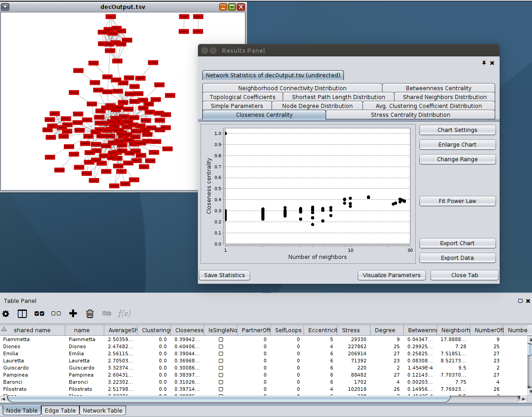This screenshot has width=532, height=417.
Task: Show all columns in the node table
Action: pos(39,314)
